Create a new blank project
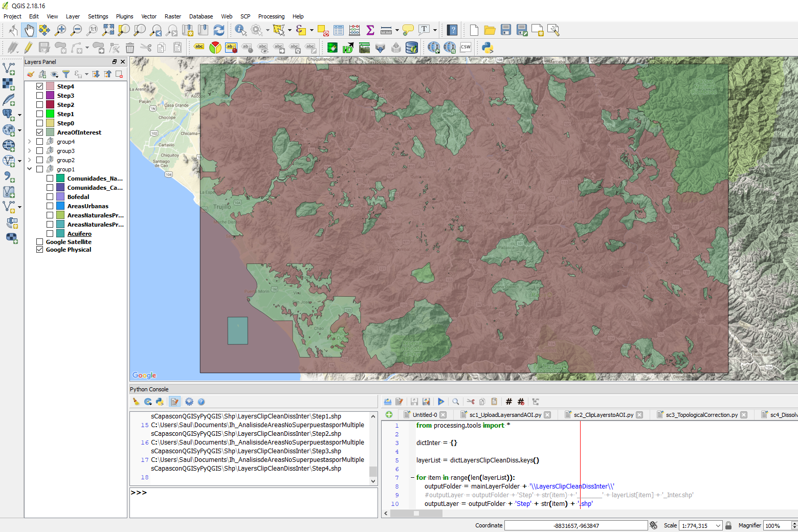Screen dimensions: 798x532 point(474,30)
